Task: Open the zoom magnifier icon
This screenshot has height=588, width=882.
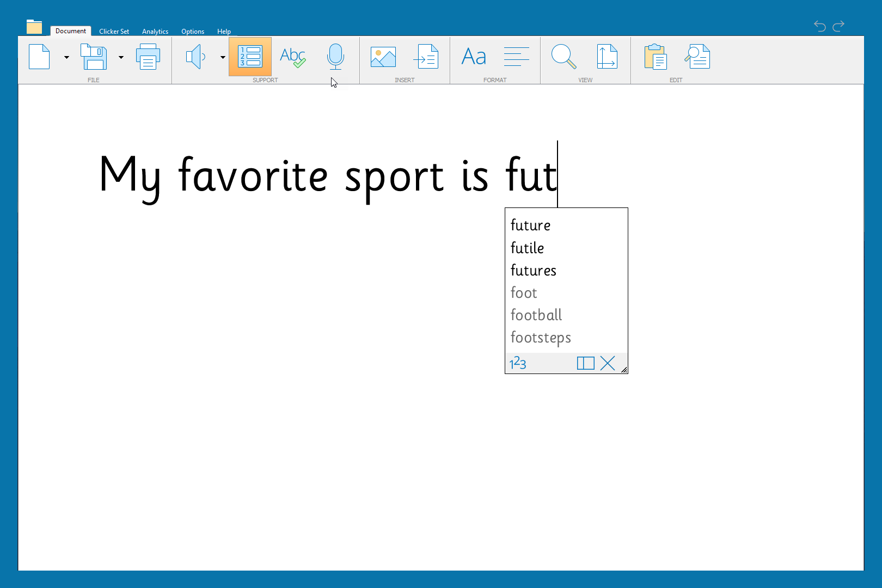Action: tap(563, 57)
